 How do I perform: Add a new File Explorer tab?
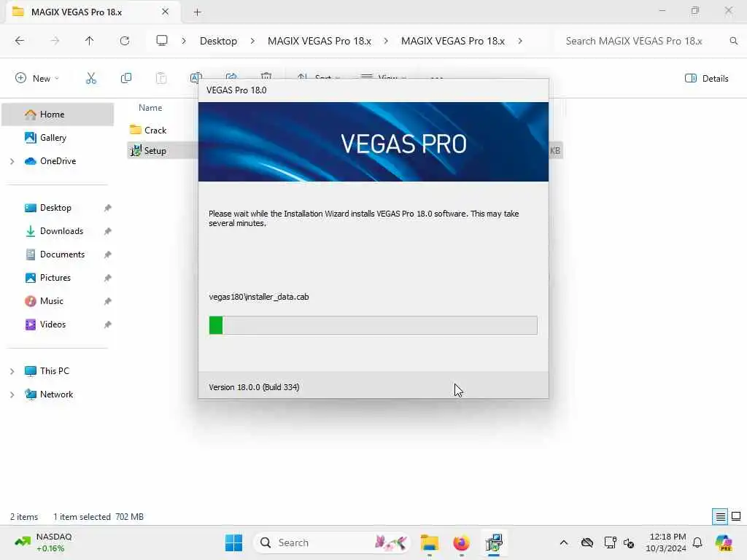pos(197,12)
